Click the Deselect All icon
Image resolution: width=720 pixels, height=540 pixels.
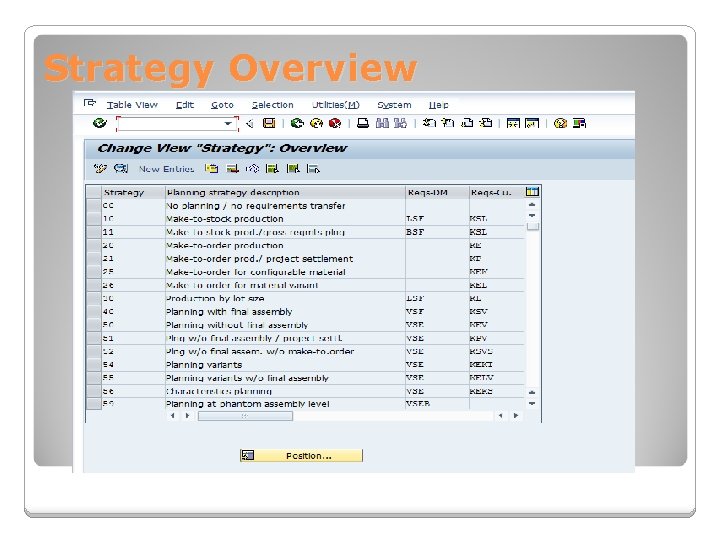tap(313, 169)
